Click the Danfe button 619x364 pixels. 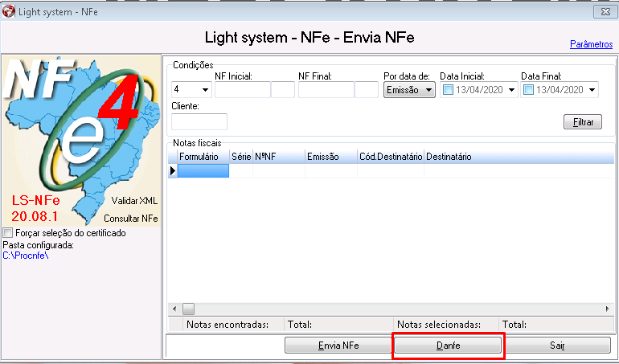[x=448, y=346]
